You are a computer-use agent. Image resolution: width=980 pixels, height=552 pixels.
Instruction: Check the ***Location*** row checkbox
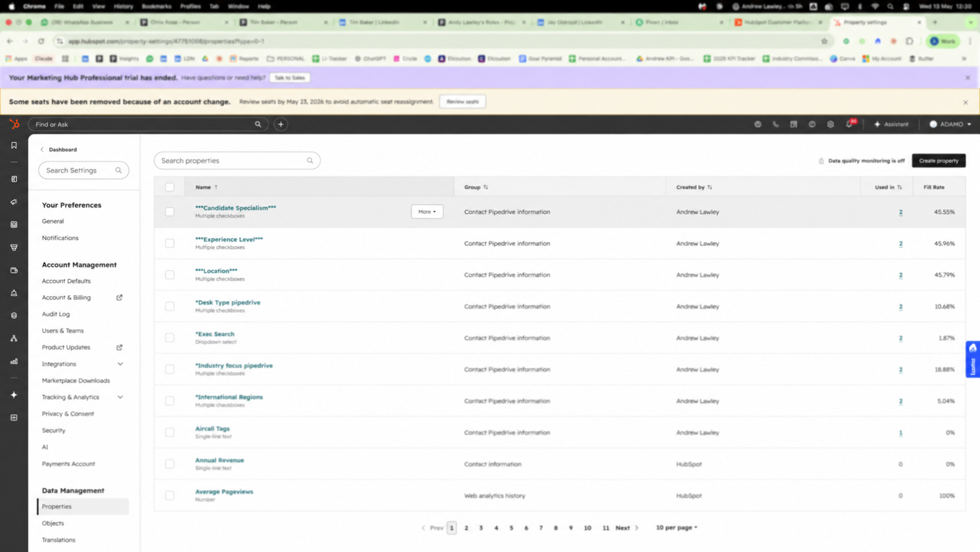pyautogui.click(x=169, y=275)
